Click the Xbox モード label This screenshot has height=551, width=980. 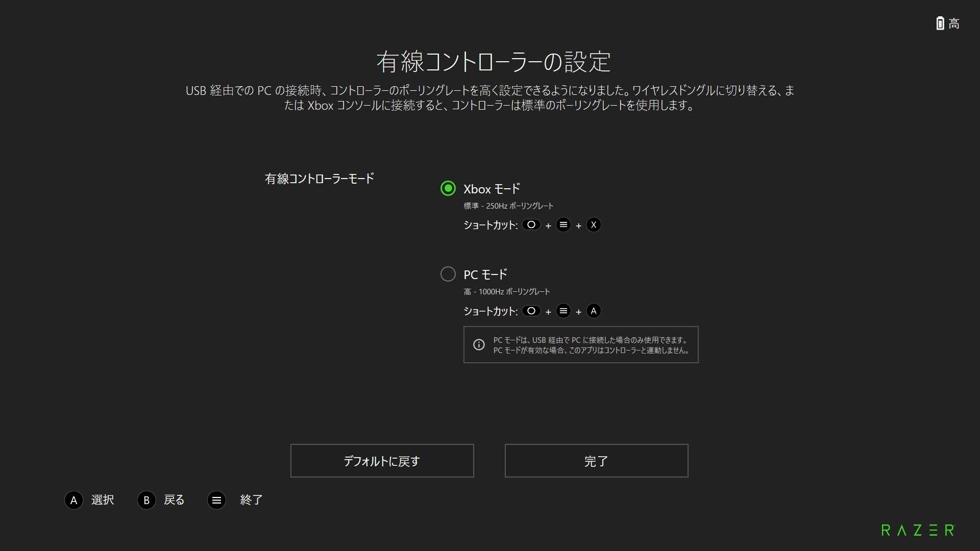pyautogui.click(x=492, y=189)
